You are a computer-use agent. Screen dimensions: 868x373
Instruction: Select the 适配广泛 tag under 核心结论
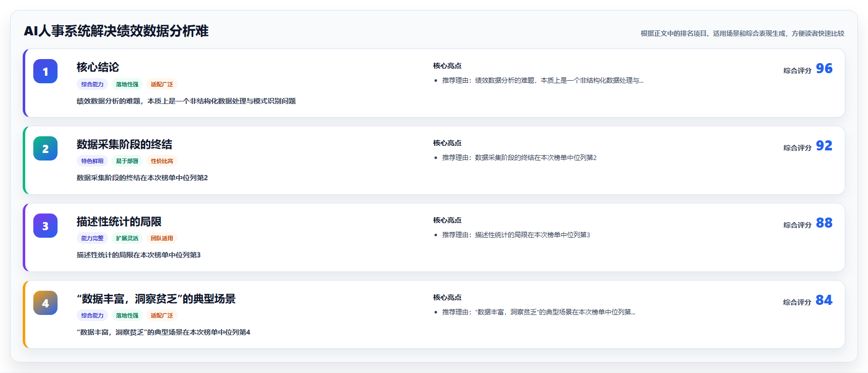click(162, 84)
